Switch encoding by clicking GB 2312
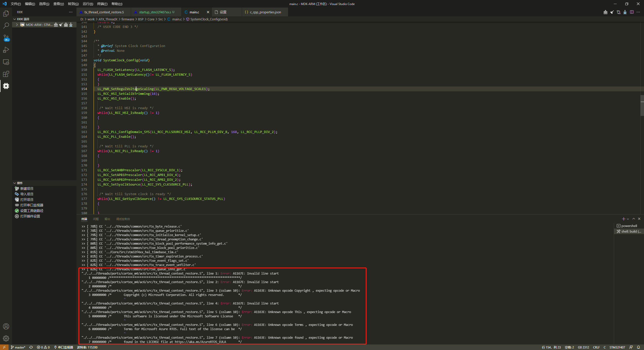This screenshot has height=350, width=644. pyautogui.click(x=583, y=347)
